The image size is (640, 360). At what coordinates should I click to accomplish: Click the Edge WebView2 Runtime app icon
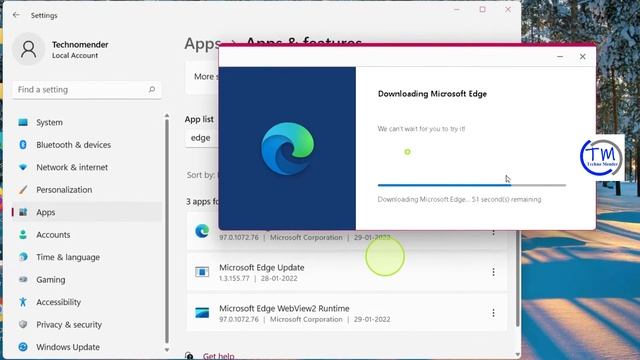point(202,313)
